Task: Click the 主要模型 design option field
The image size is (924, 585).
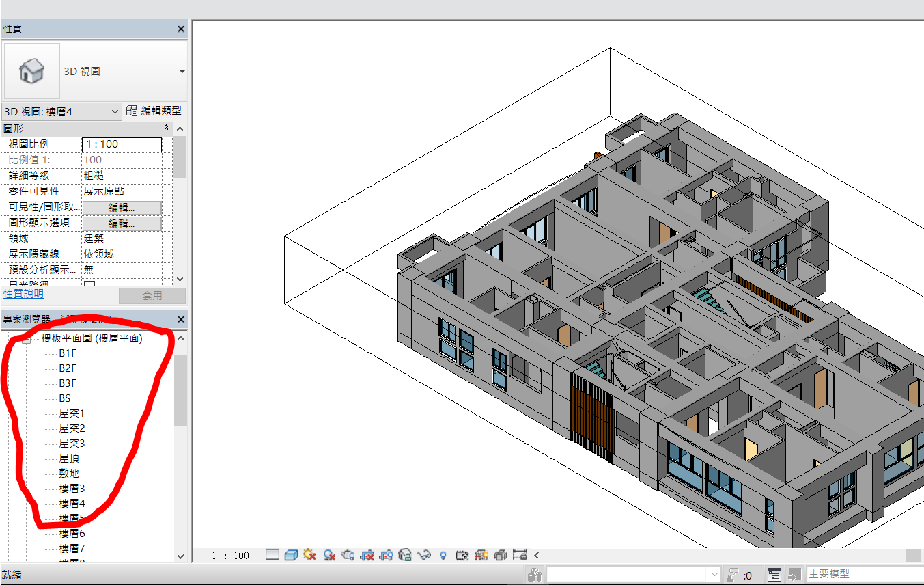Action: point(864,575)
